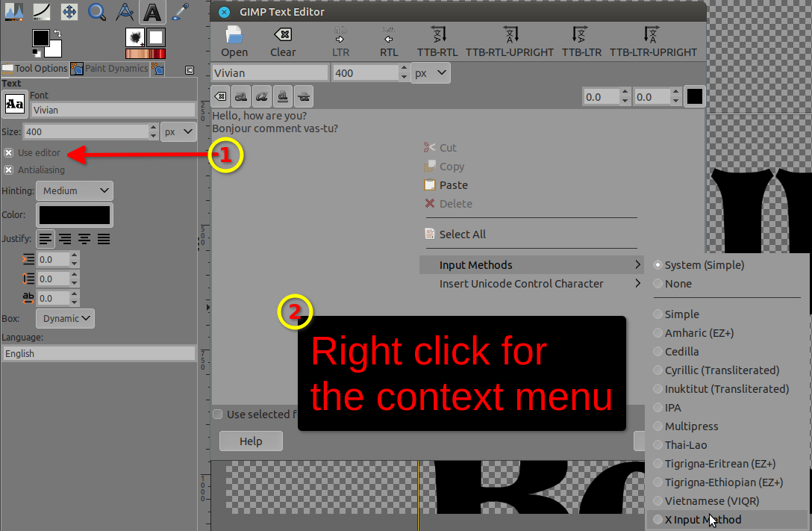Open the Box Dynamic dropdown
Screen dimensions: 812x531
(65, 319)
